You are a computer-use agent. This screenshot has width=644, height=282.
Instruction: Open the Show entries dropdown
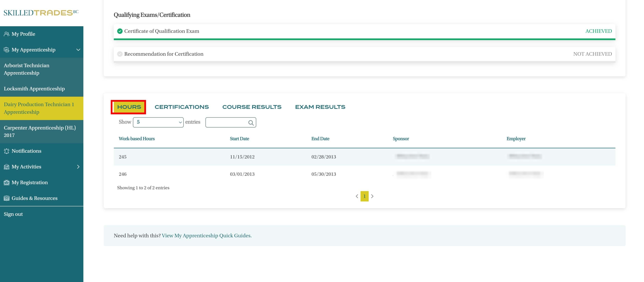[x=158, y=122]
